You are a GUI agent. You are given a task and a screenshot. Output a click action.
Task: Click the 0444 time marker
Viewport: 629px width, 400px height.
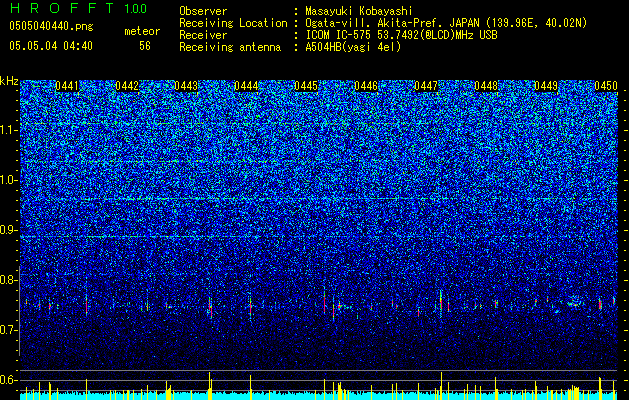pos(246,86)
